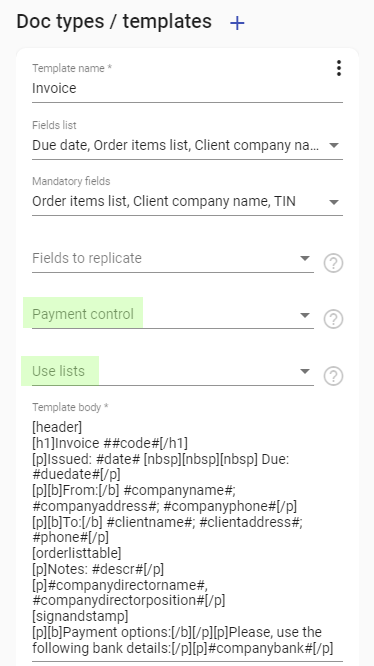This screenshot has height=666, width=374.
Task: Edit the Template name field containing Invoice
Action: point(187,88)
